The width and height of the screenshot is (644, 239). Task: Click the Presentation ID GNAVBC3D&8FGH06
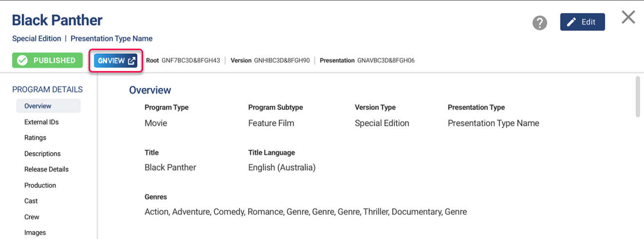point(386,60)
